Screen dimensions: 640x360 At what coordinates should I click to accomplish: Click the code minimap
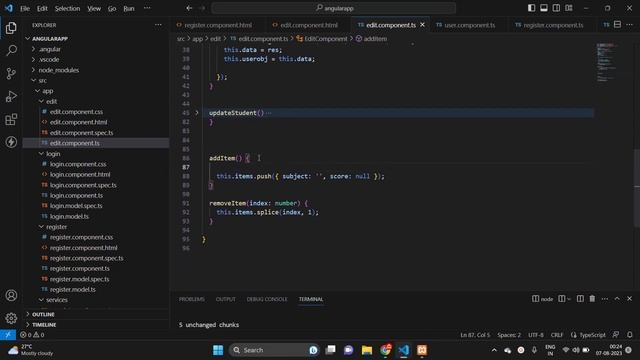coord(606,62)
